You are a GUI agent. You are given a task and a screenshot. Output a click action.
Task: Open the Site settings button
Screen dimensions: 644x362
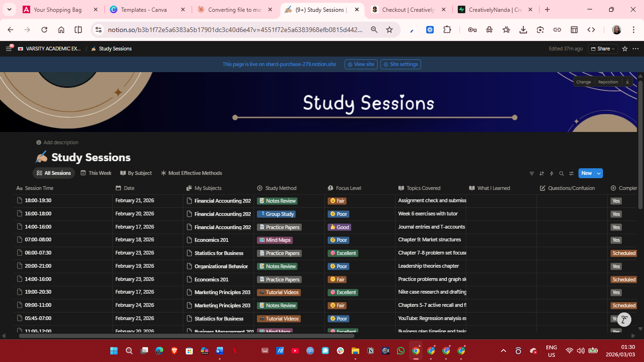coord(400,64)
